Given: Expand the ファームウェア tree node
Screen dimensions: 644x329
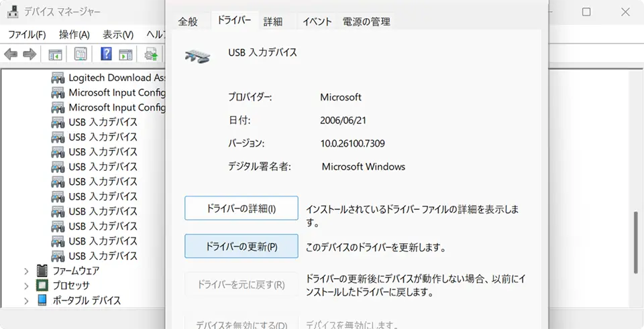Looking at the screenshot, I should point(26,271).
